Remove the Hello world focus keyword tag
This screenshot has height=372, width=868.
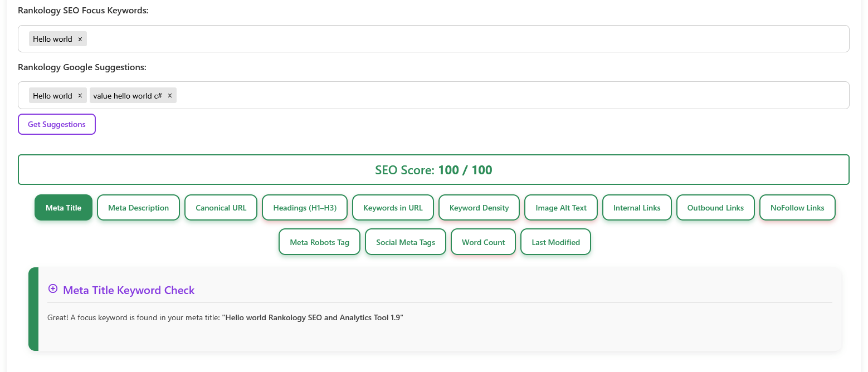pyautogui.click(x=80, y=39)
